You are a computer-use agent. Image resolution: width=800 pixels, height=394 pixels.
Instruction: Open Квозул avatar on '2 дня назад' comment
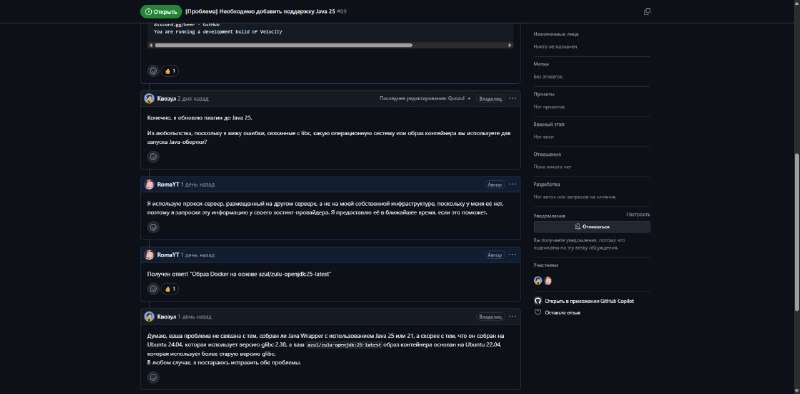coord(149,98)
